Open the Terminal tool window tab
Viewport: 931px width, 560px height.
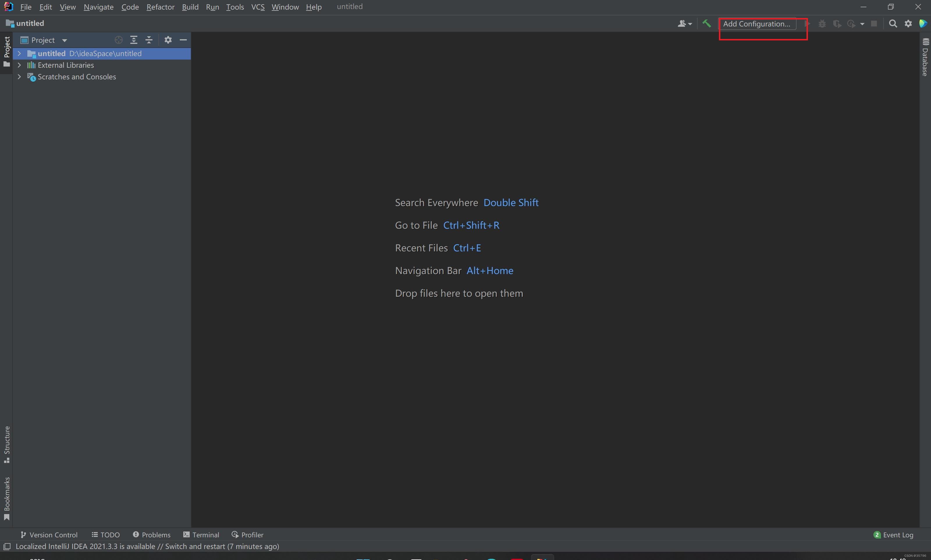pyautogui.click(x=201, y=535)
